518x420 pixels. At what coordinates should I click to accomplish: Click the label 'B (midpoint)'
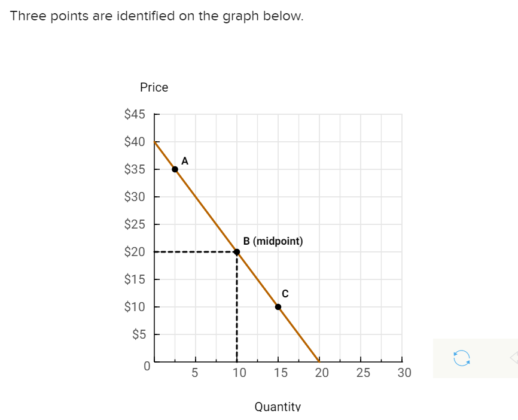click(x=273, y=241)
